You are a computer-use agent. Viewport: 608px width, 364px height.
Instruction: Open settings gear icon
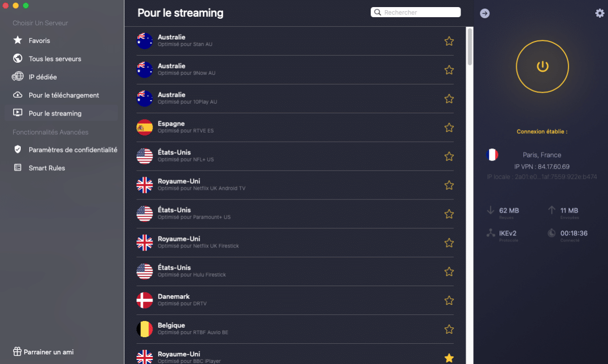click(x=600, y=13)
